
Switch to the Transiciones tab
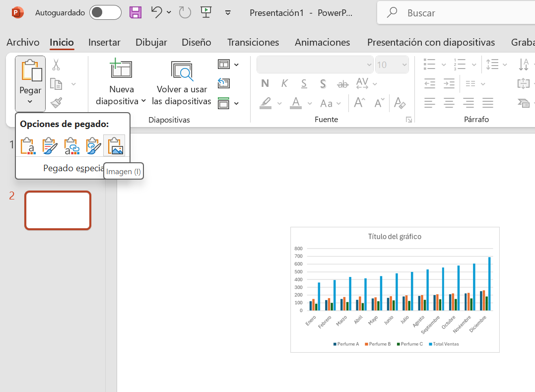[253, 42]
